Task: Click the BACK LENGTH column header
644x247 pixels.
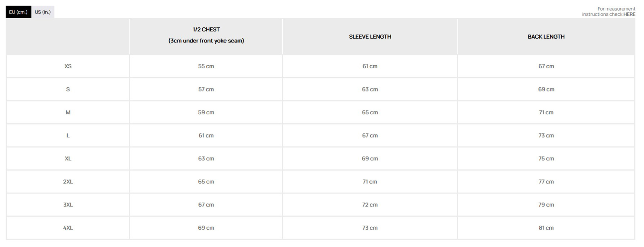Action: 546,37
